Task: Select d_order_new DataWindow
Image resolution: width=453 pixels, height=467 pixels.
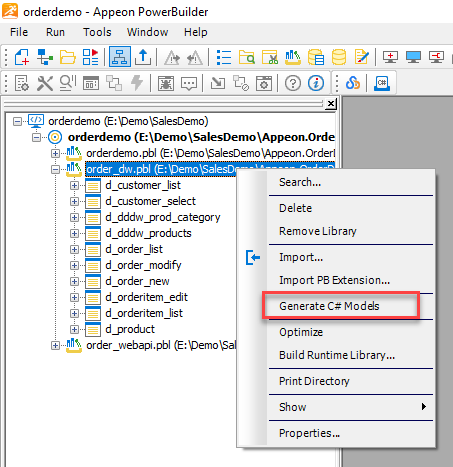Action: [x=137, y=281]
